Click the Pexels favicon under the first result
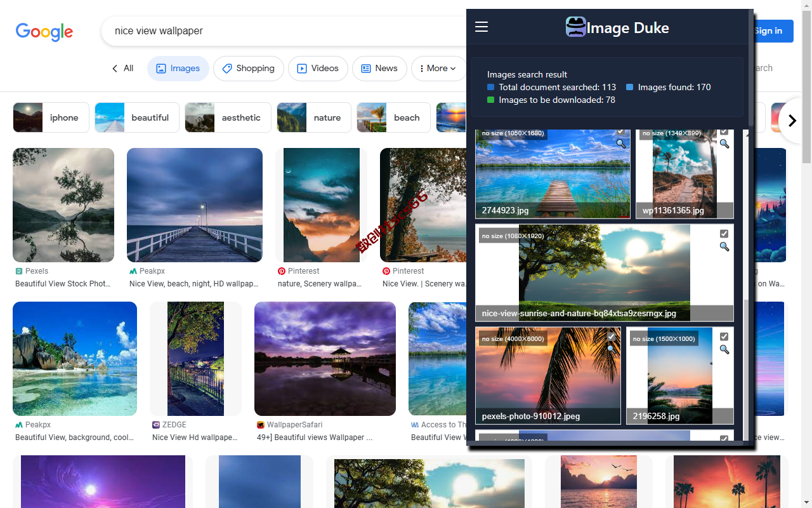This screenshot has height=508, width=812. pyautogui.click(x=19, y=271)
